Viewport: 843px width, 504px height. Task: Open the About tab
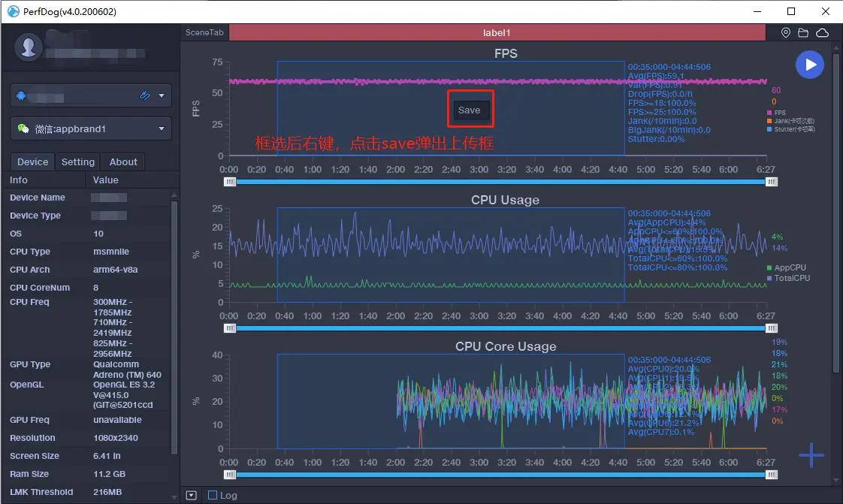[x=123, y=161]
